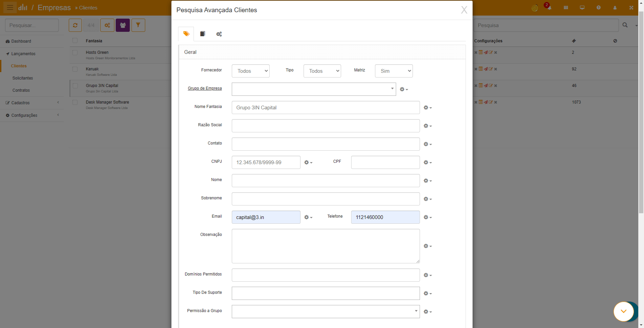The image size is (644, 328).
Task: Click the purple users group icon
Action: (x=123, y=25)
